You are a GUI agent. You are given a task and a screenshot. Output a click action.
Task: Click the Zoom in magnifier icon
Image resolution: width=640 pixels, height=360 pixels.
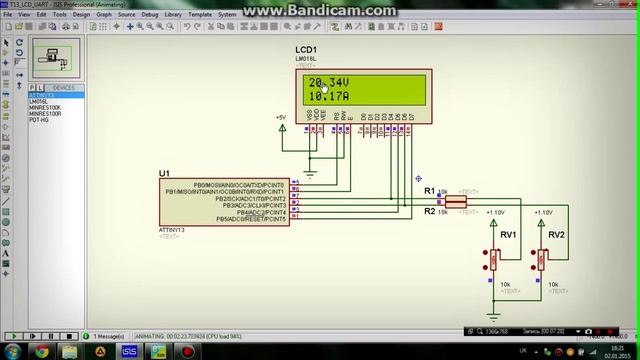point(140,27)
